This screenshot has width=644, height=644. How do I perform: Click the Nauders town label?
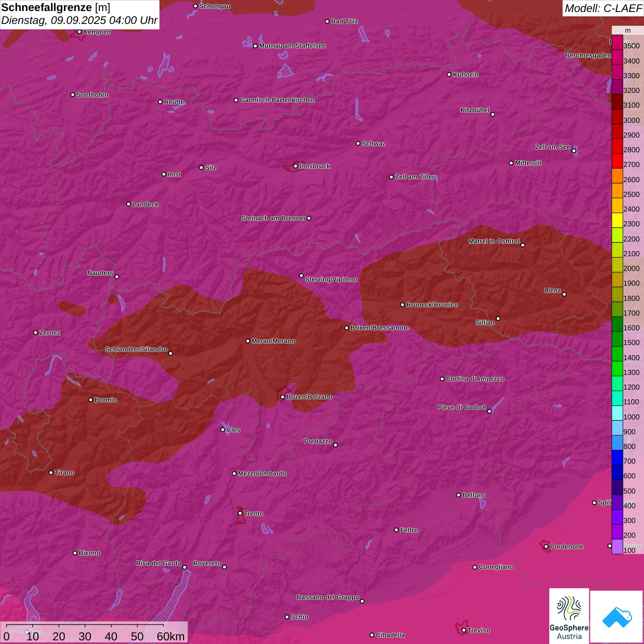pos(100,273)
